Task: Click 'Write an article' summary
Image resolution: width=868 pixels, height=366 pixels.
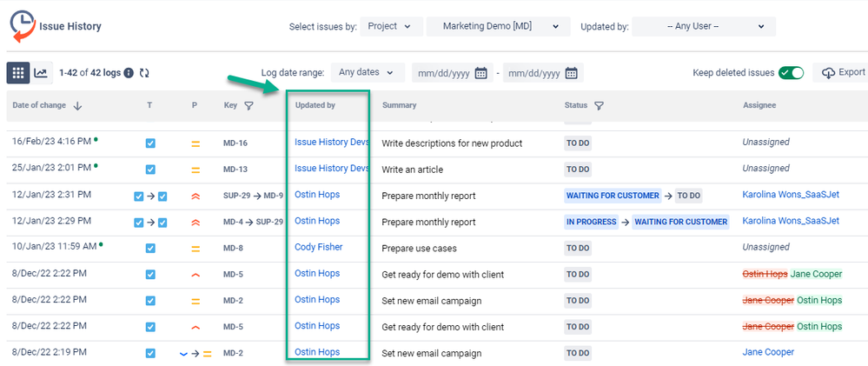Action: pyautogui.click(x=413, y=170)
